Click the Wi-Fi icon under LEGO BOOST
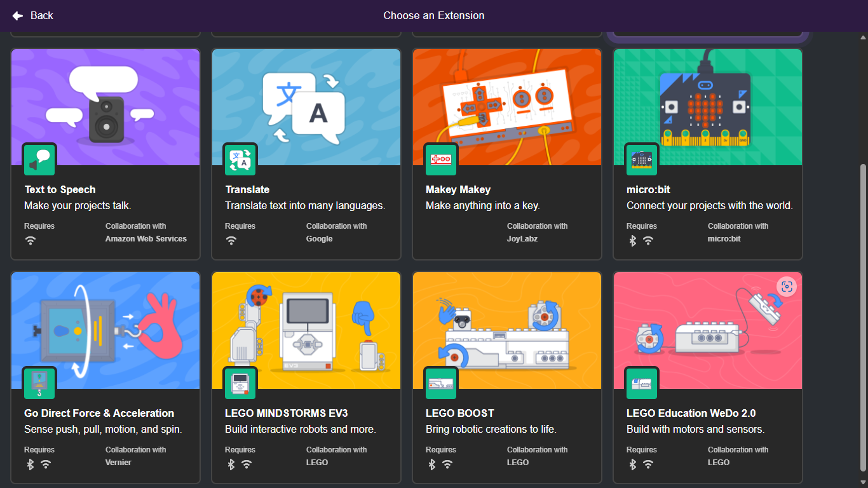868x488 pixels. (447, 464)
